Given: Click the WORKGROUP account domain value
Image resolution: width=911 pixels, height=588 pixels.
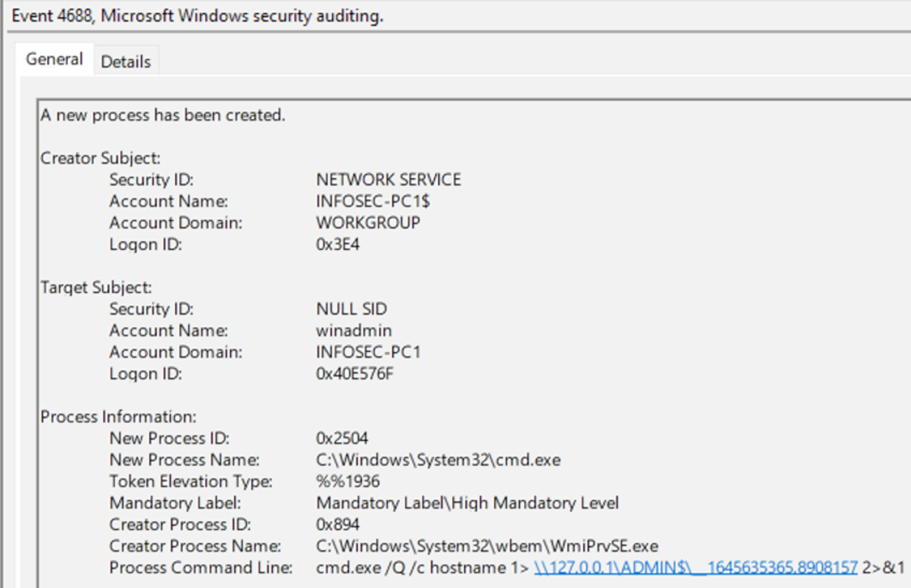Looking at the screenshot, I should (x=368, y=223).
